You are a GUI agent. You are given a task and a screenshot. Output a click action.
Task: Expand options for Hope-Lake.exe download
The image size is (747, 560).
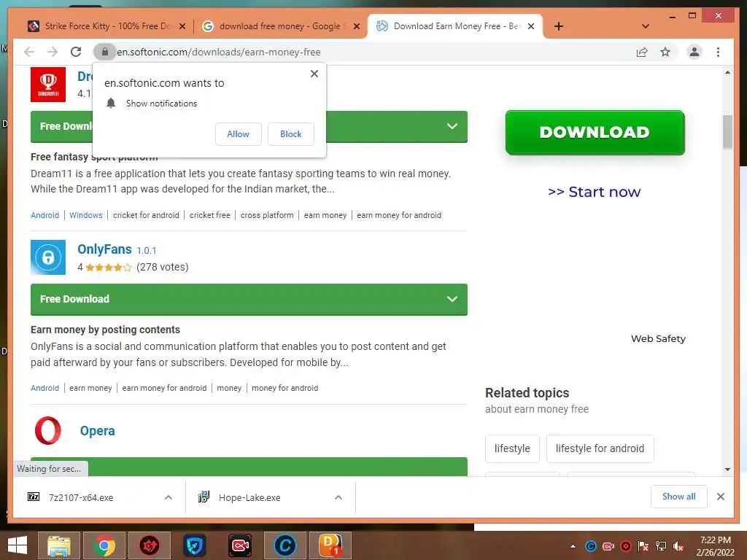pyautogui.click(x=338, y=497)
